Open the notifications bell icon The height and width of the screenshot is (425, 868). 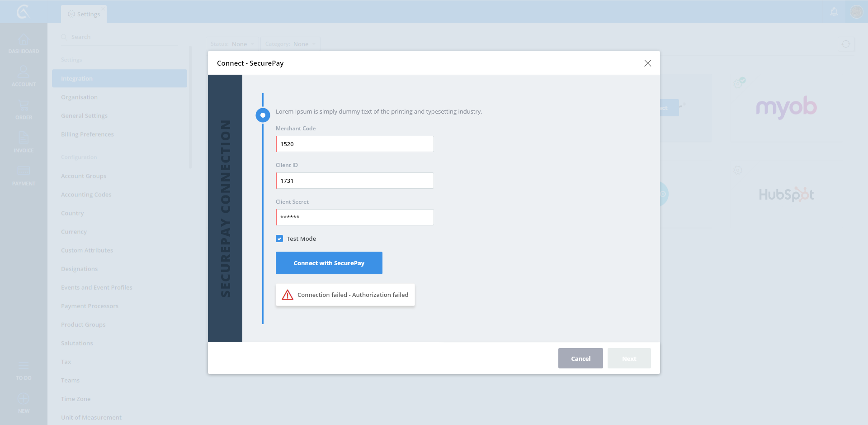(834, 12)
